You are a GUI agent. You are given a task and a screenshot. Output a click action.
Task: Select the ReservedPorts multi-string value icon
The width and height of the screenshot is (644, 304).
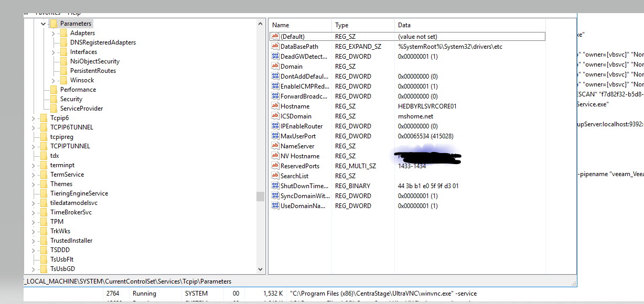click(275, 166)
